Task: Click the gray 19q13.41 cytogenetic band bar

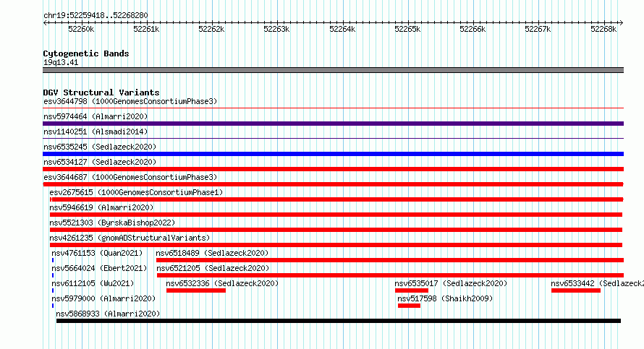Action: [333, 70]
